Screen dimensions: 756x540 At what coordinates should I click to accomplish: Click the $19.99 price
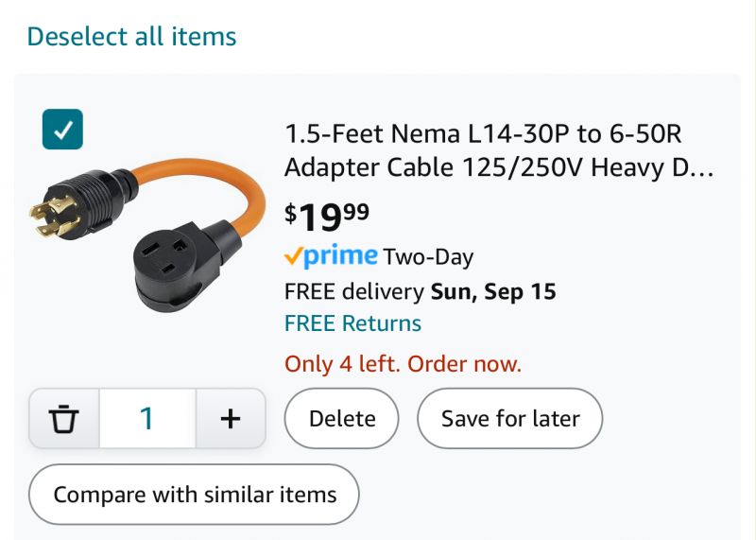[x=327, y=217]
